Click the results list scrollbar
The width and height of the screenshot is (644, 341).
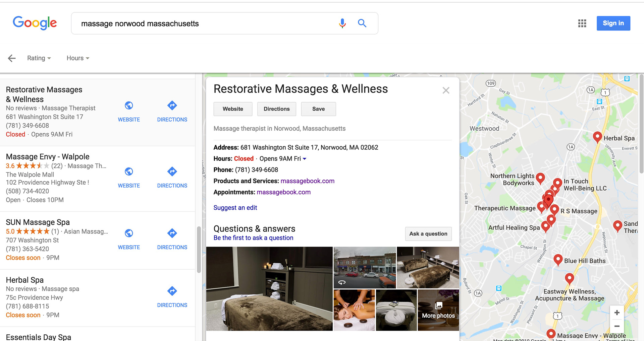tap(199, 250)
